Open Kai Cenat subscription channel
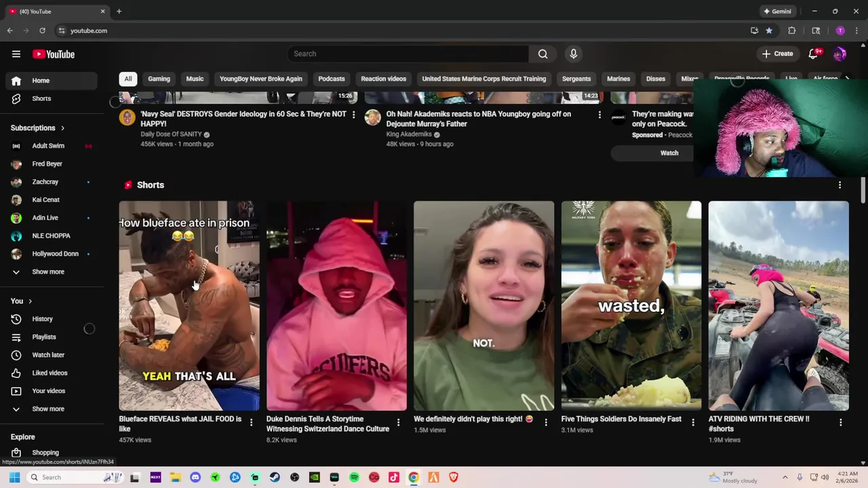 click(x=52, y=200)
